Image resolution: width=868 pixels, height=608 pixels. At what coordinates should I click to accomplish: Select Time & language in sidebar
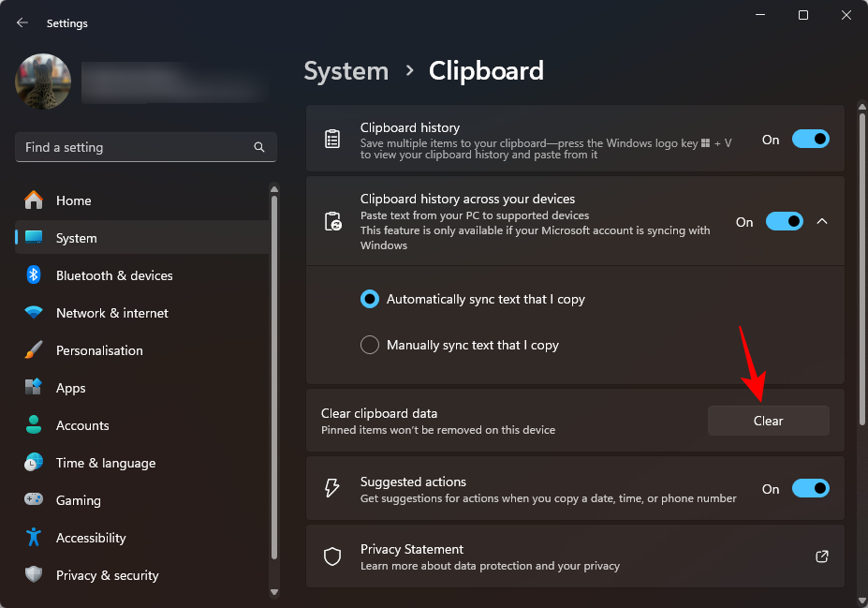point(105,463)
